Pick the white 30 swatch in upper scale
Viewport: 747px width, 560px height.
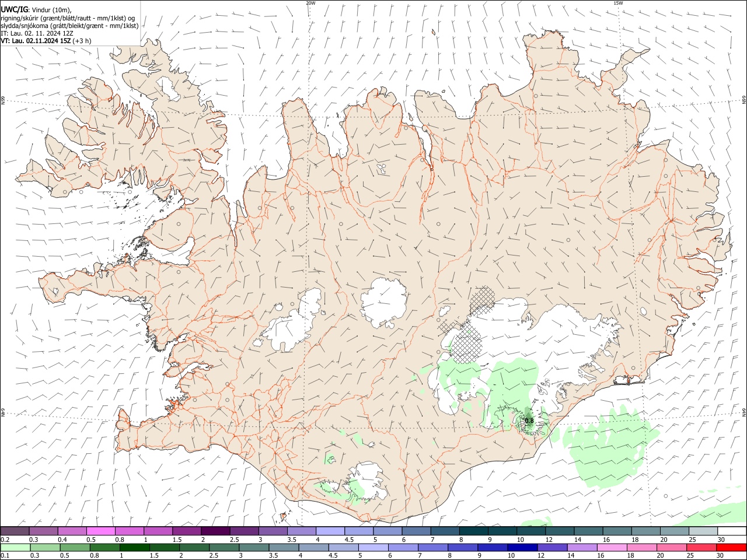tap(732, 531)
